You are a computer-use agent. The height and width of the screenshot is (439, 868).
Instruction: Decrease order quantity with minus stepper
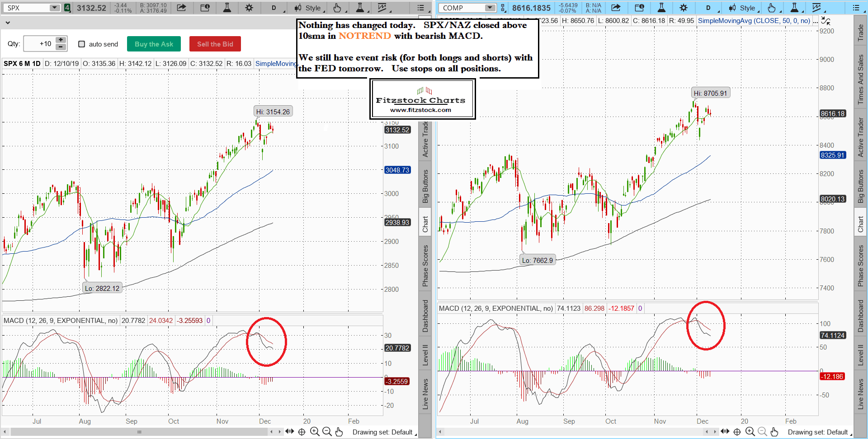pyautogui.click(x=61, y=47)
